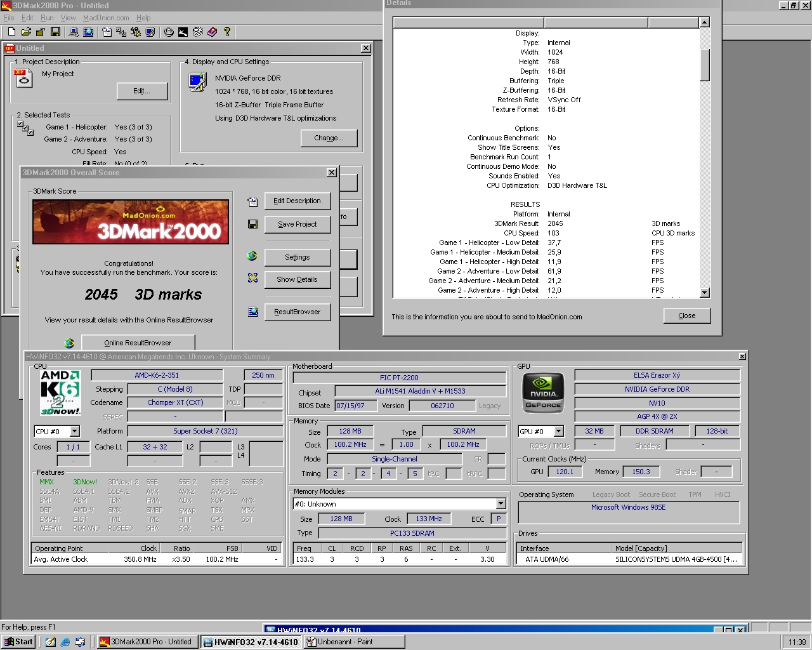Open the Run menu in 3DMark2000
The height and width of the screenshot is (650, 812).
[x=47, y=18]
